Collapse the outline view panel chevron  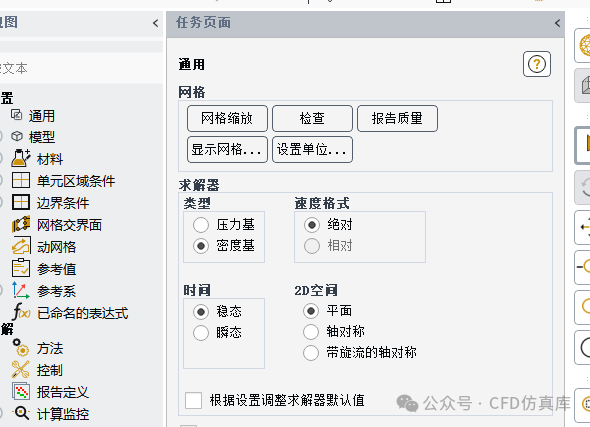pos(155,23)
